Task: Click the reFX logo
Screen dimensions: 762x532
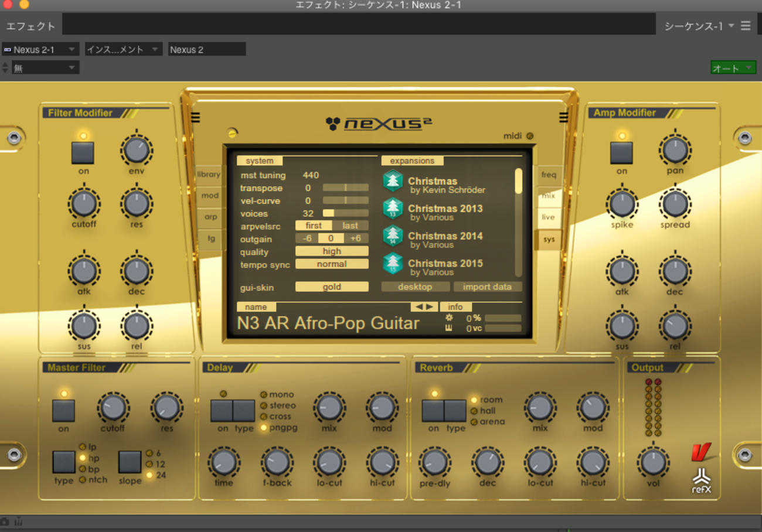Action: click(x=702, y=482)
